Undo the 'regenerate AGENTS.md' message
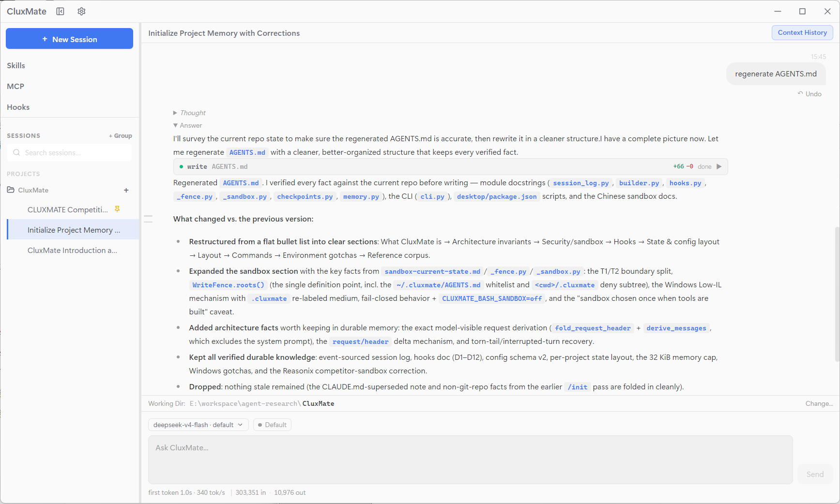This screenshot has width=840, height=504. pos(809,94)
